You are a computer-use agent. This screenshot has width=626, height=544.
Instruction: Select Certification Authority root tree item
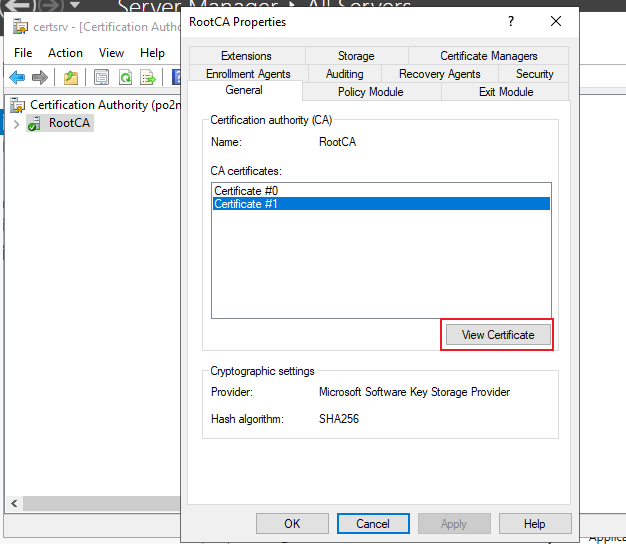pyautogui.click(x=96, y=105)
